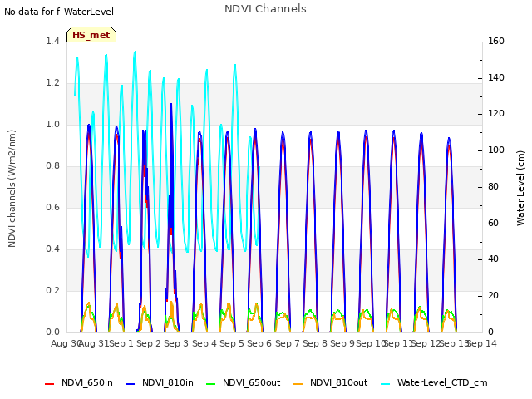
Task: Click the left axis label NDVI channels
Action: point(12,189)
